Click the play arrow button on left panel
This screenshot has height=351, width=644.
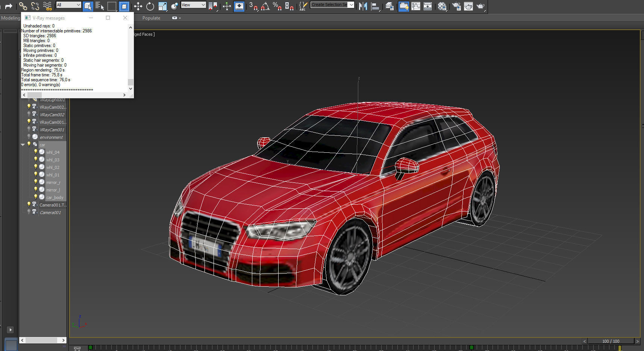(11, 330)
